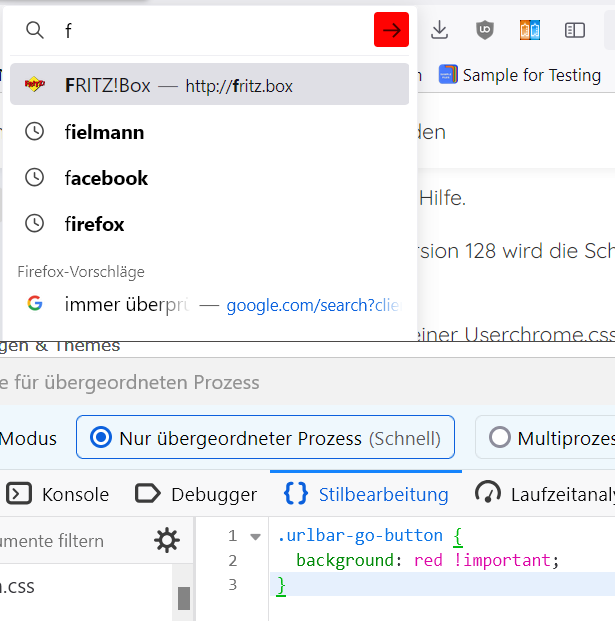Switch to the Konsole tab
Screen dimensions: 615x621
coord(58,493)
